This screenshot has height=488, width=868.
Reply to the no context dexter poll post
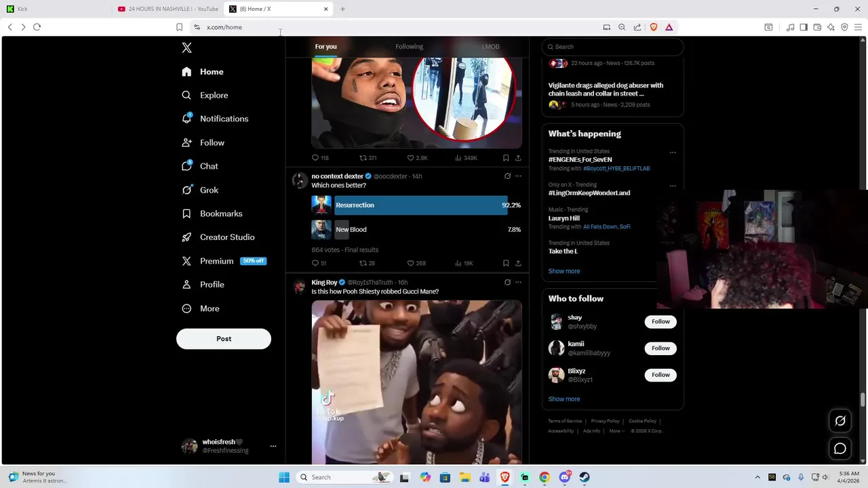(319, 263)
